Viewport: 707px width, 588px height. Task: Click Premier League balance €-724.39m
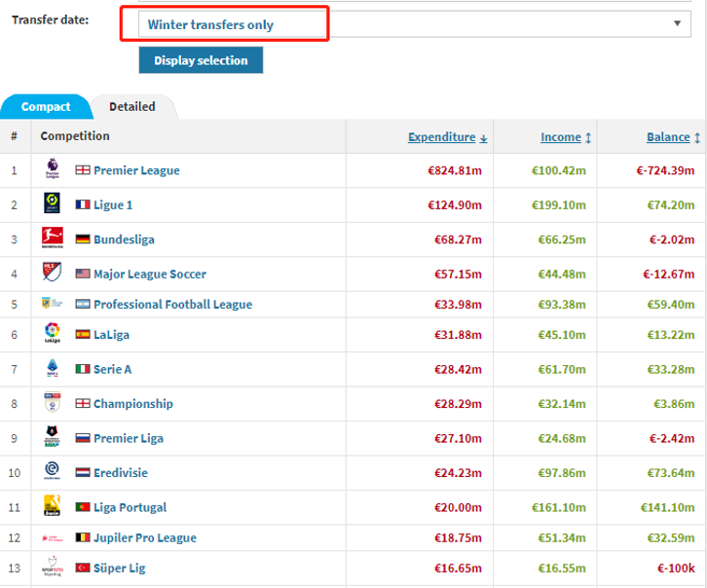(x=665, y=170)
